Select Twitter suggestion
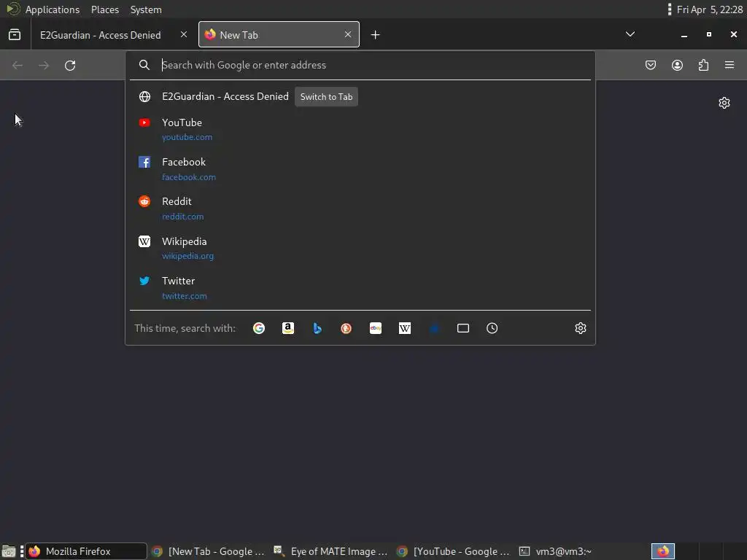This screenshot has width=747, height=560. pyautogui.click(x=360, y=288)
